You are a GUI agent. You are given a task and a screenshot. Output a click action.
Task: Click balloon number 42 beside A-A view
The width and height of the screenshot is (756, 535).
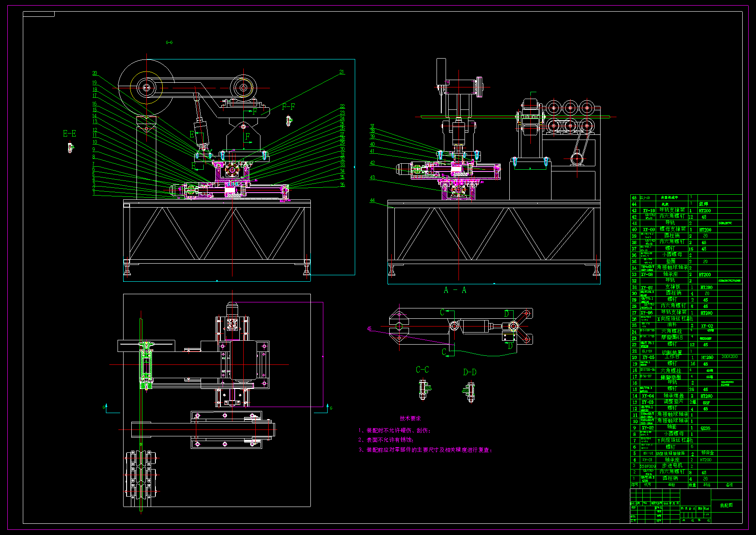[x=372, y=163]
